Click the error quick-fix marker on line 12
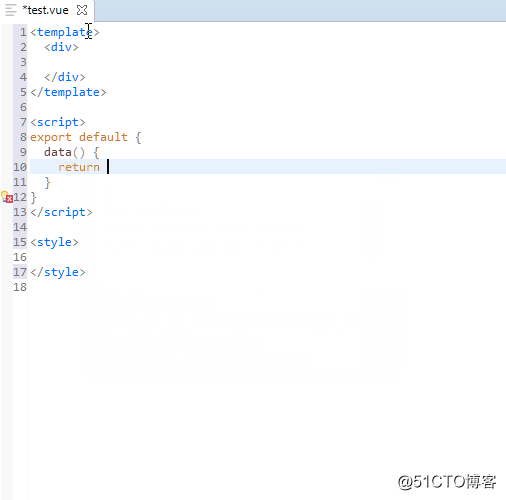 (7, 197)
